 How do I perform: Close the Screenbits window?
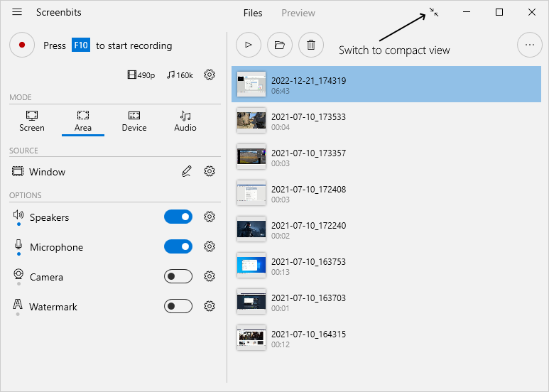tap(532, 12)
